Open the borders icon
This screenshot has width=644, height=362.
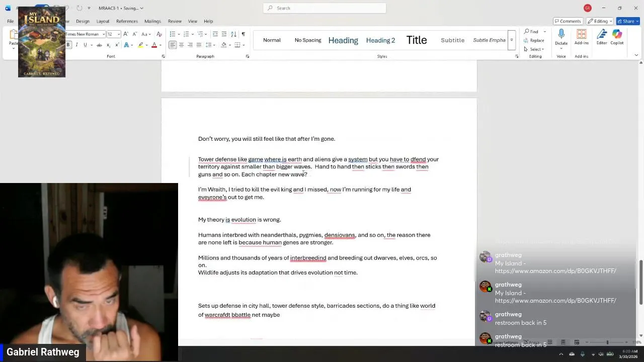236,45
